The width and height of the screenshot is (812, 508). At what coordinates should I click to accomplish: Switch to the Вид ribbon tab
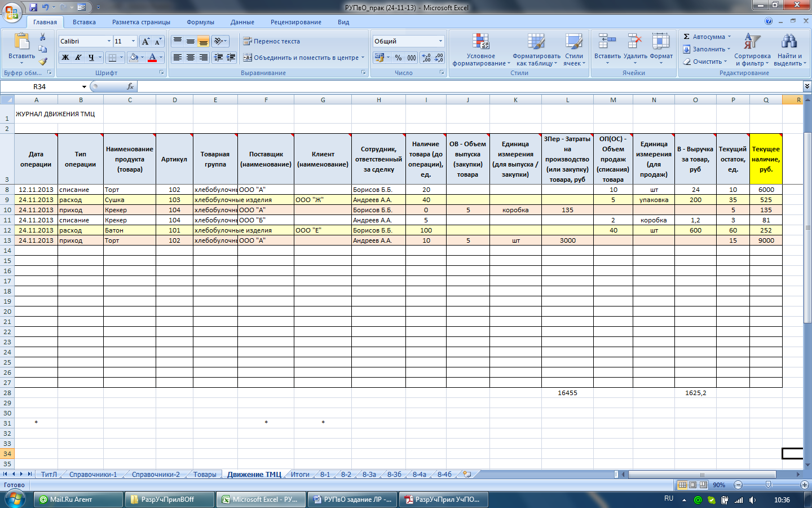[x=343, y=22]
